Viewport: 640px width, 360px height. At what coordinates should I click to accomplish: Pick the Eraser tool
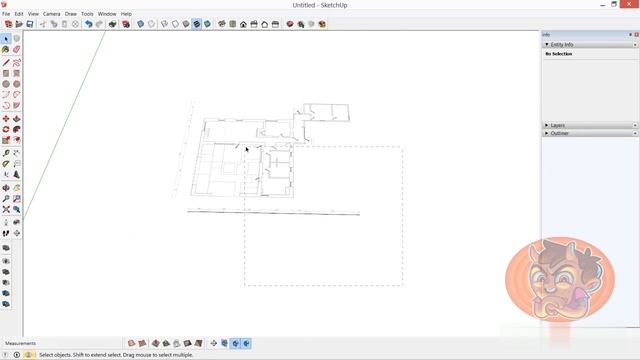pos(16,49)
